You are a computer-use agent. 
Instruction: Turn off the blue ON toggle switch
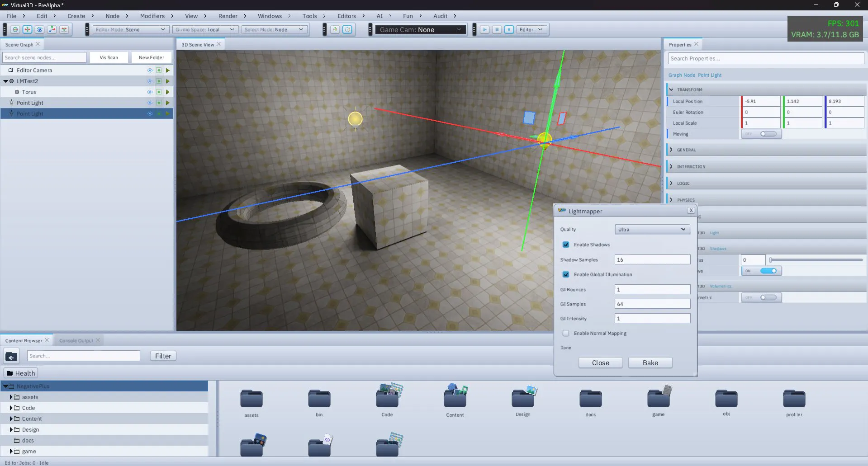click(x=762, y=271)
